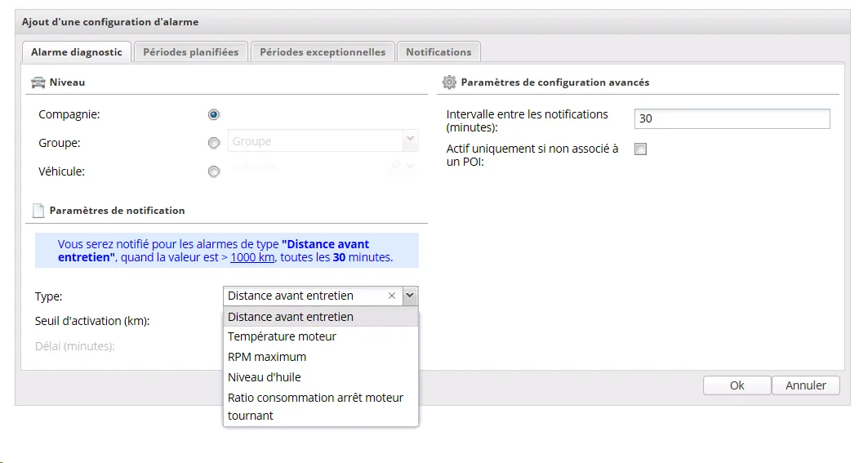Screen dimensions: 868x463
Task: Confirm with the Ok button
Action: [x=737, y=385]
